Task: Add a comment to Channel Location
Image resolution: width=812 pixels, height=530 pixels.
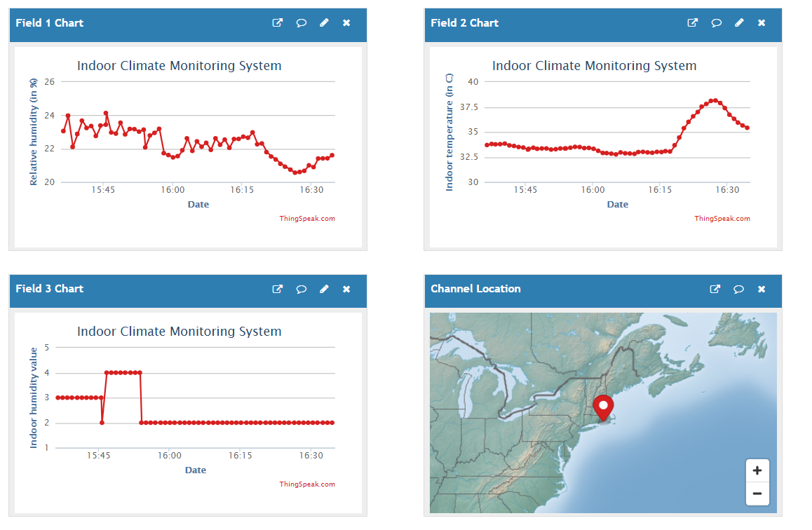Action: [738, 289]
